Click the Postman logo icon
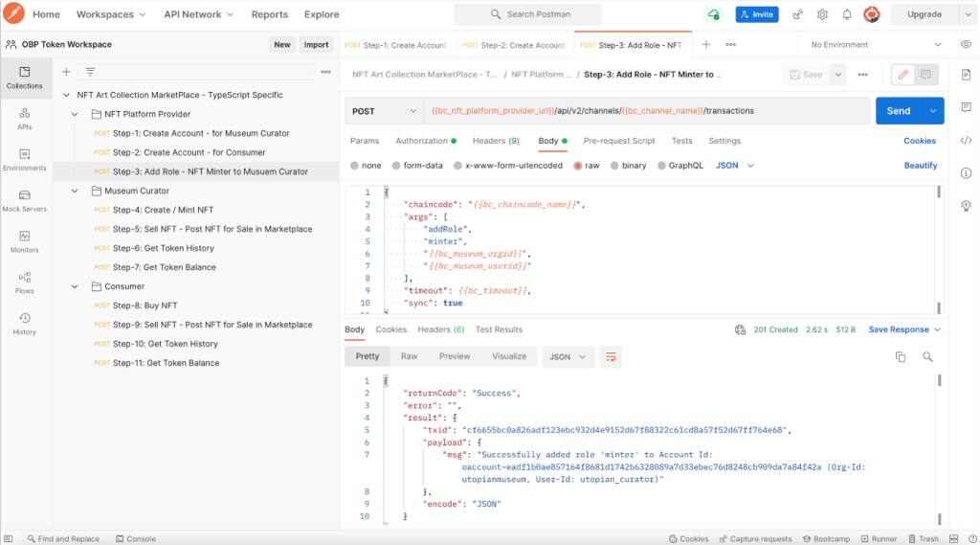This screenshot has height=545, width=980. click(13, 13)
